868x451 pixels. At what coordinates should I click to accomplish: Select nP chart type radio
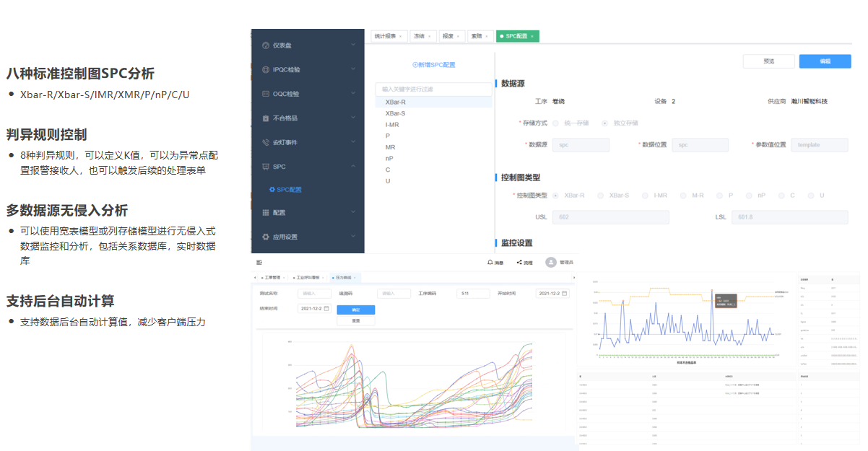click(x=750, y=195)
